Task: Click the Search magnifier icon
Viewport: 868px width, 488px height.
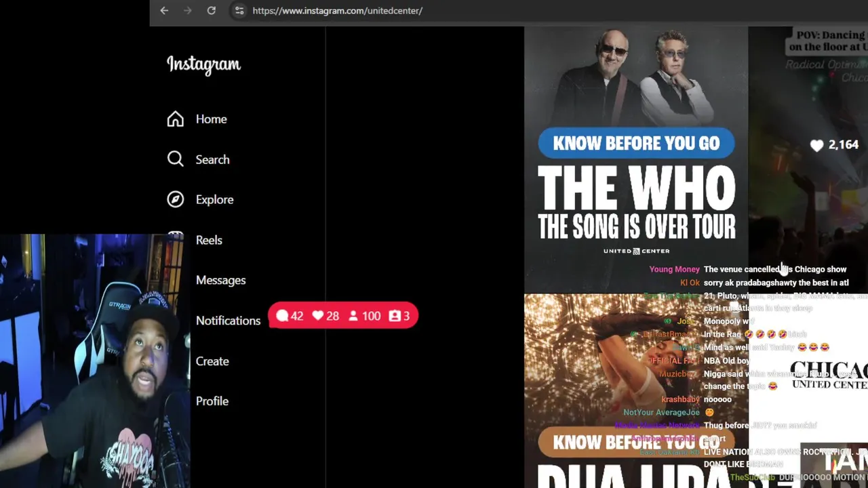Action: (x=176, y=159)
